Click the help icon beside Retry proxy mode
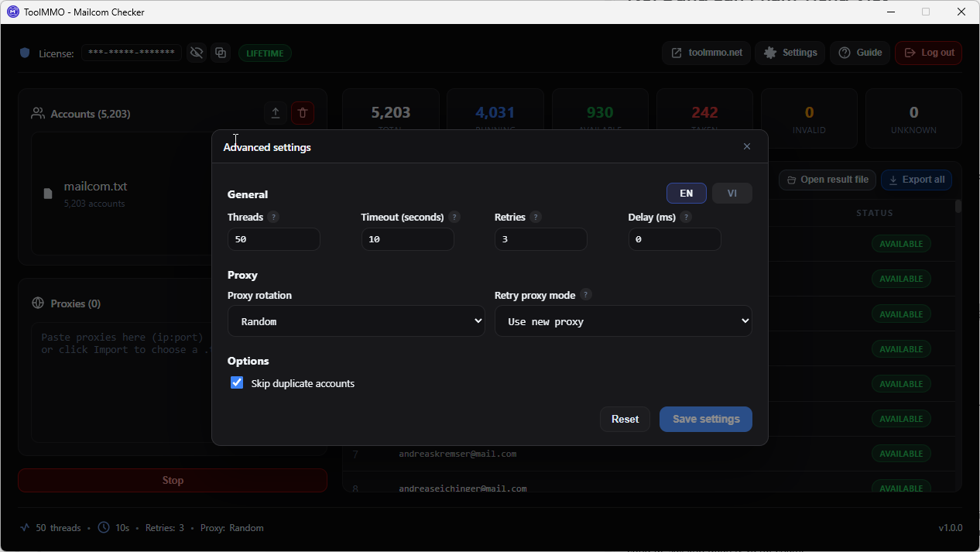 (x=586, y=295)
